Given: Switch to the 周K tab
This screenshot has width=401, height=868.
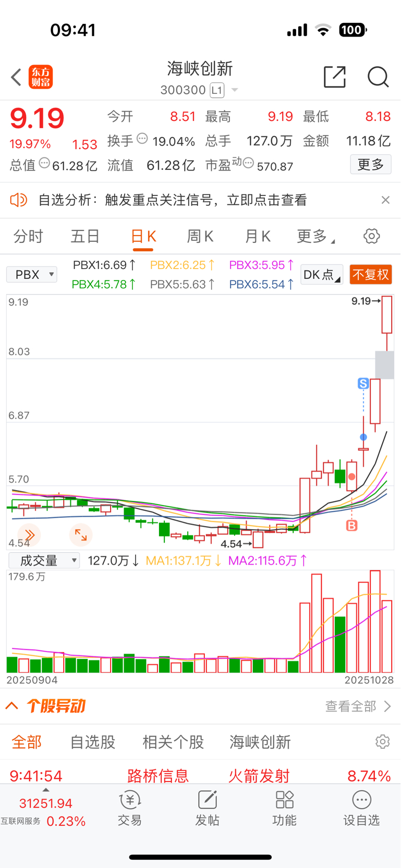Looking at the screenshot, I should click(x=200, y=237).
